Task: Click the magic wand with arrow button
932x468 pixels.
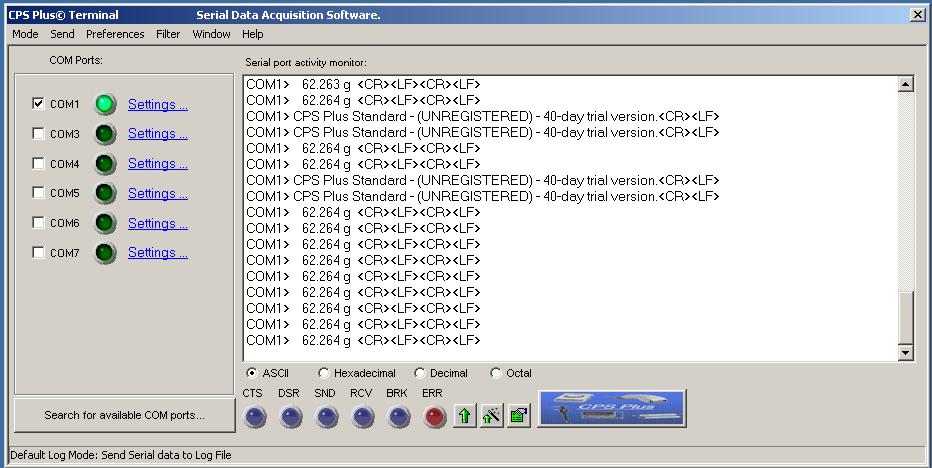Action: 492,415
